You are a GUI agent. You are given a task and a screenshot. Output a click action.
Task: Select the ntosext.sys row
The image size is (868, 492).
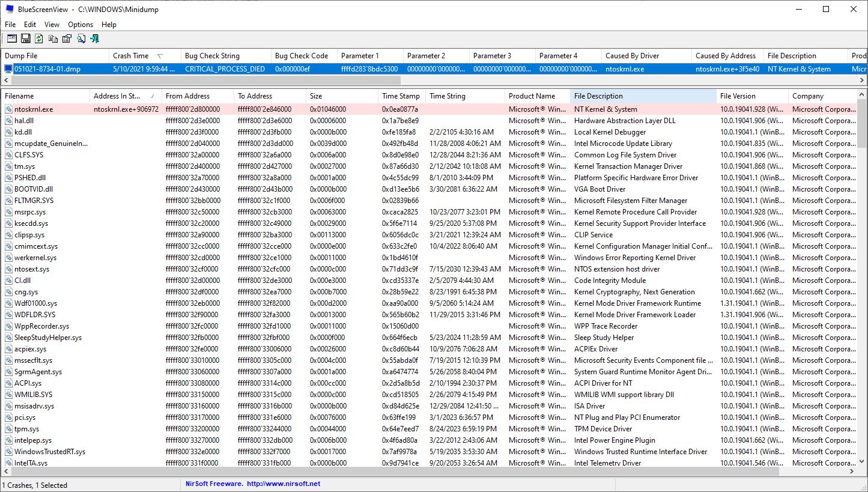429,269
